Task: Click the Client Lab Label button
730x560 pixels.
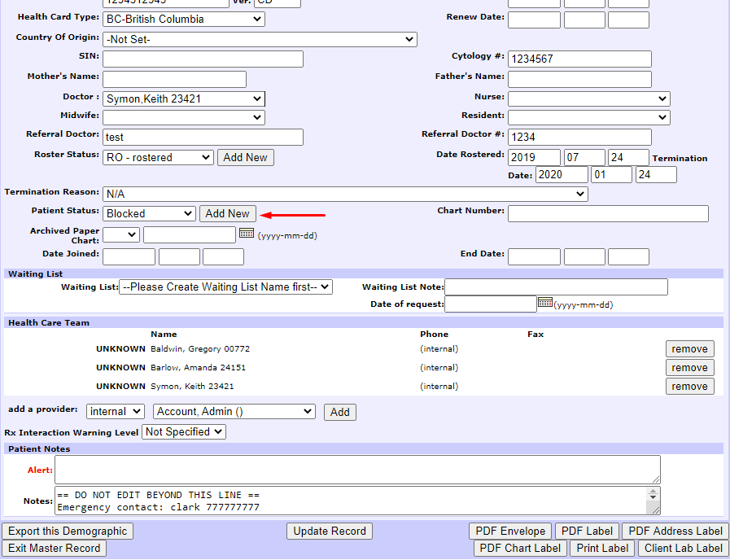Action: coord(683,548)
